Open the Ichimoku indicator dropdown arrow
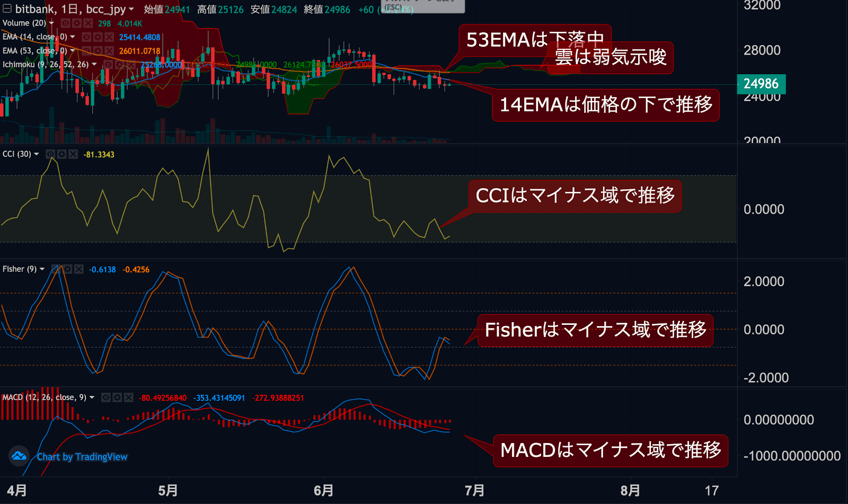848x504 pixels. pos(94,65)
